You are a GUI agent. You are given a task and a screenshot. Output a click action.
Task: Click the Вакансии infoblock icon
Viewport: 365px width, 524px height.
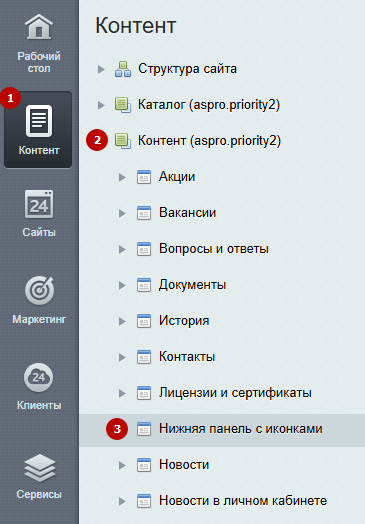(144, 213)
